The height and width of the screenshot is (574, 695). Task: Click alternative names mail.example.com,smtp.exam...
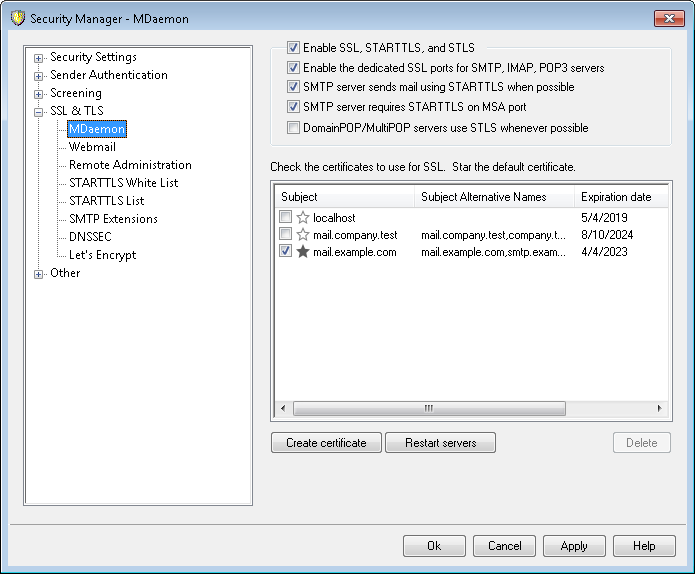coord(493,252)
